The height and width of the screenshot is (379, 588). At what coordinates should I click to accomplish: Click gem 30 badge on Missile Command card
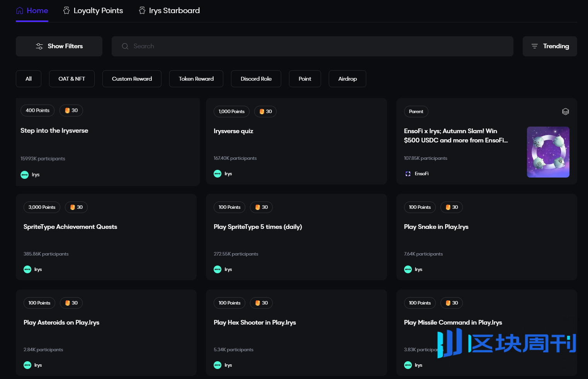coord(452,303)
